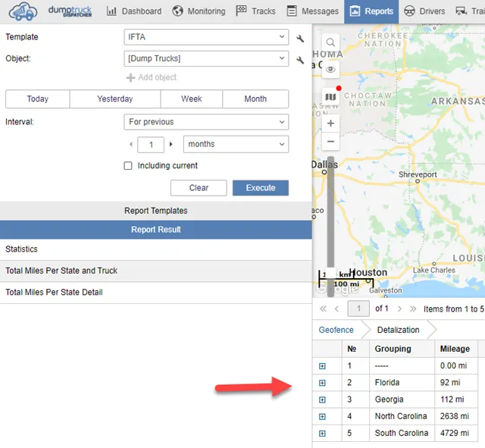Open template settings wrench beside IFTA
485x448 pixels.
point(300,39)
